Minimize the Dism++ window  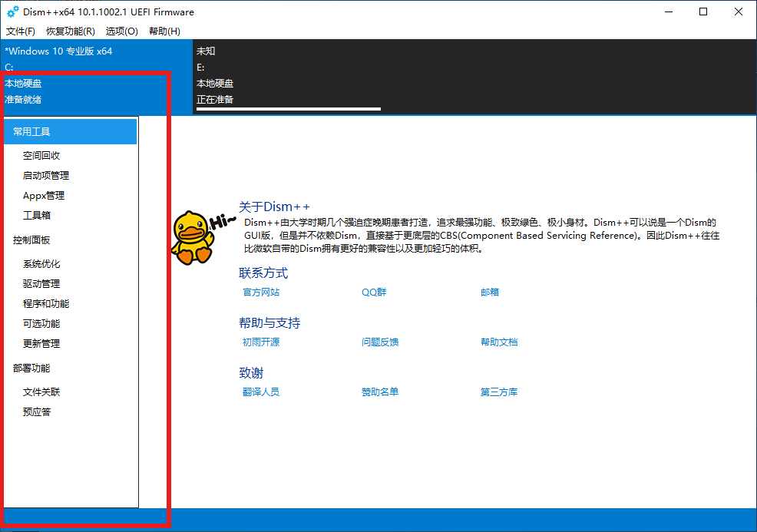click(x=669, y=12)
